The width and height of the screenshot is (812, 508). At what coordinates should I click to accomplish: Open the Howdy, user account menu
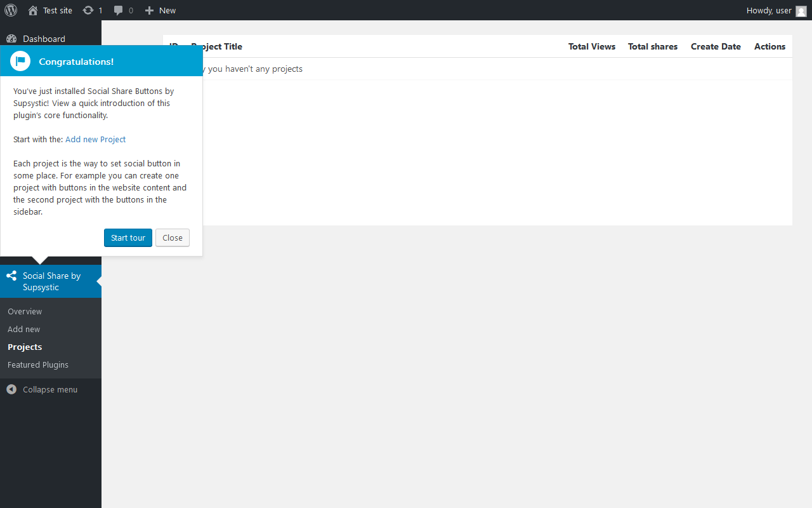click(776, 10)
